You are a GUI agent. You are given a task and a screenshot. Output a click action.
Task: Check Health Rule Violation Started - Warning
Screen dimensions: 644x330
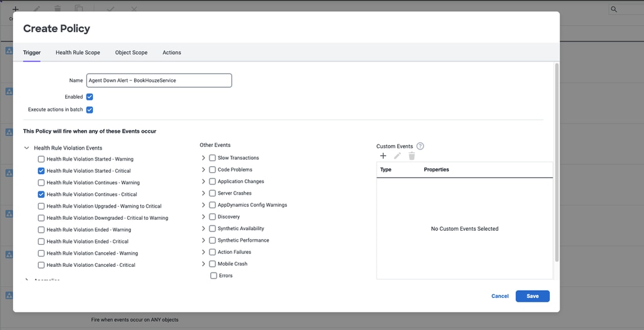[41, 159]
